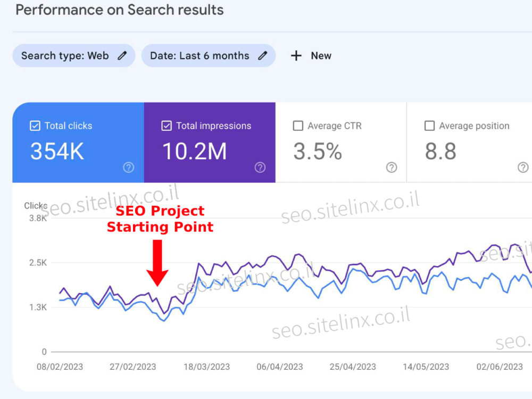This screenshot has width=532, height=399.
Task: Open help icon on Average position card
Action: coord(523,167)
